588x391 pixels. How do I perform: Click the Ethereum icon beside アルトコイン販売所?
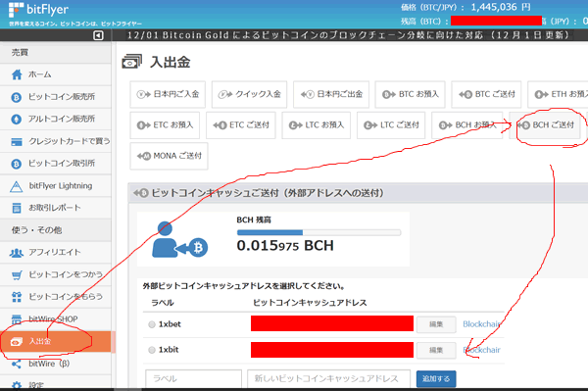coord(16,120)
